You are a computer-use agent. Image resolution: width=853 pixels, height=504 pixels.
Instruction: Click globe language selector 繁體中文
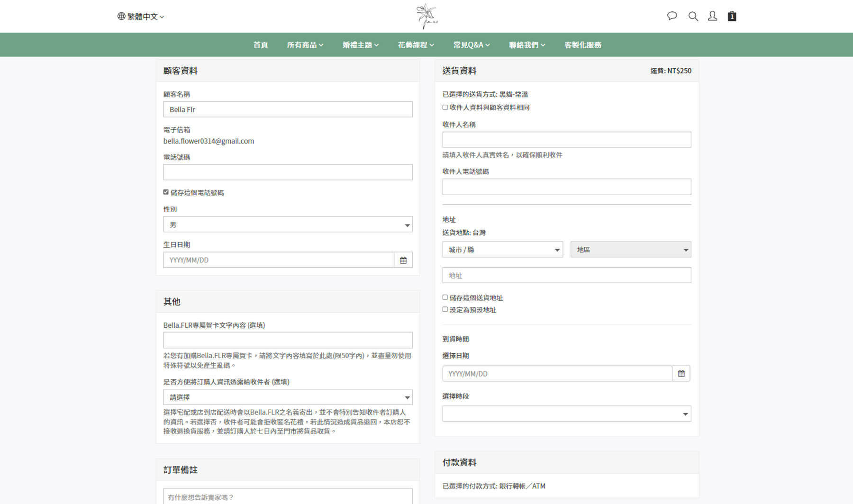pos(141,17)
